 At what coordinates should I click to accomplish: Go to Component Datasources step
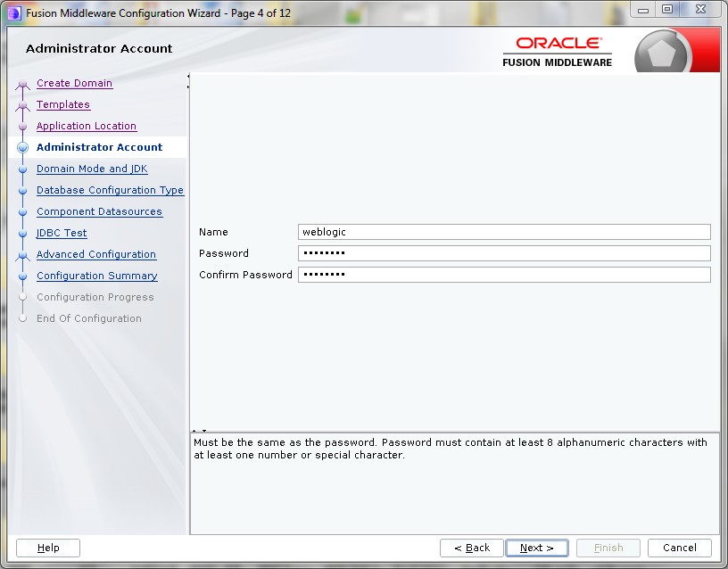tap(99, 211)
